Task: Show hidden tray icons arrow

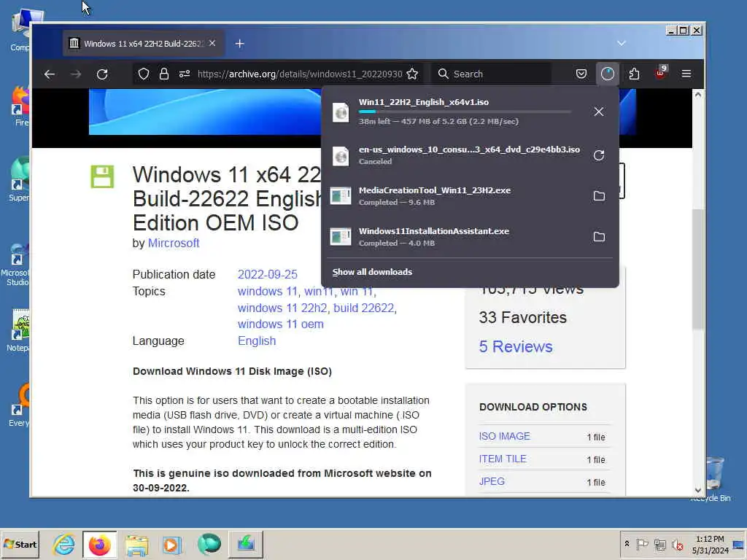Action: (627, 544)
